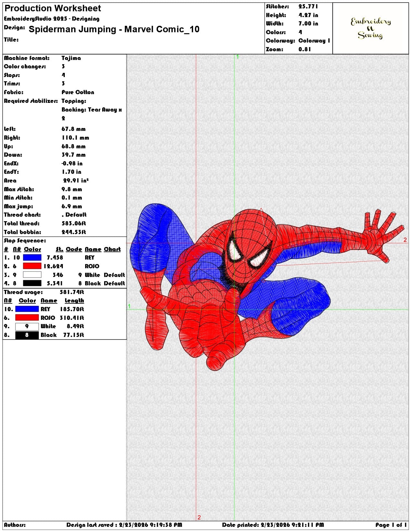Click the blue REY swatch under Thread usage
Viewport: 411px width, 532px height.
tap(27, 309)
